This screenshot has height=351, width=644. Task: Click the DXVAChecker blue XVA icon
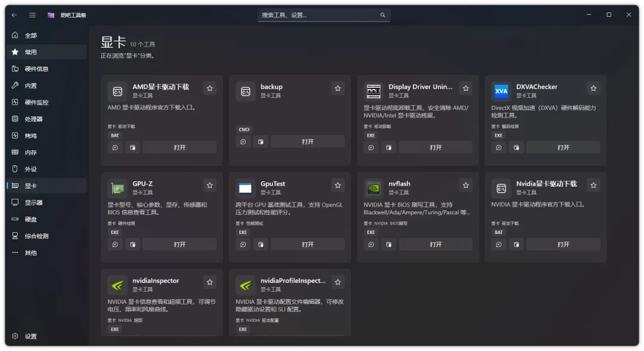pyautogui.click(x=501, y=91)
